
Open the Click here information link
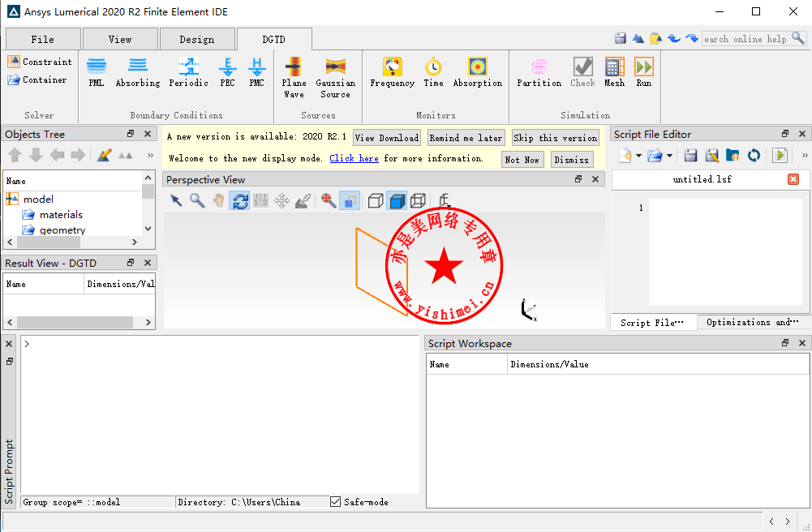coord(354,158)
